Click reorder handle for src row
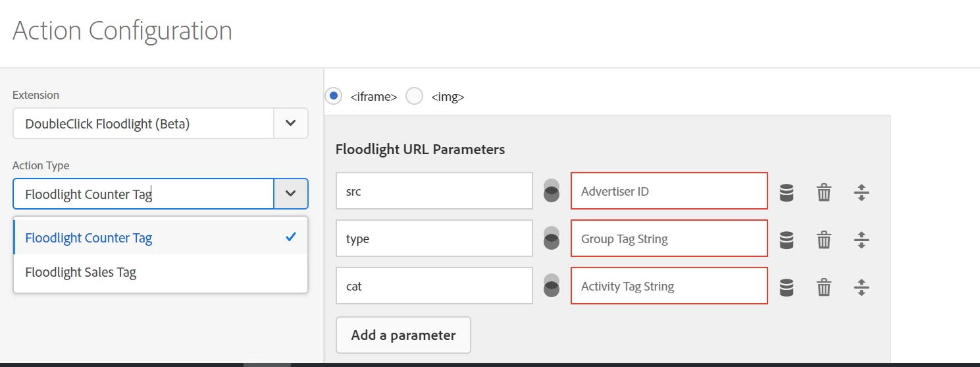This screenshot has width=980, height=367. (x=862, y=192)
